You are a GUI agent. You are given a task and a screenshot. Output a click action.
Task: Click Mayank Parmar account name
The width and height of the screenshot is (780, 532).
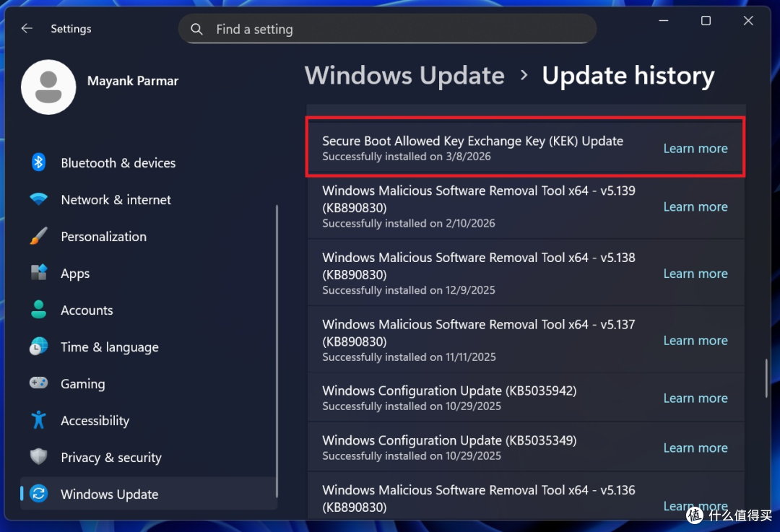133,81
